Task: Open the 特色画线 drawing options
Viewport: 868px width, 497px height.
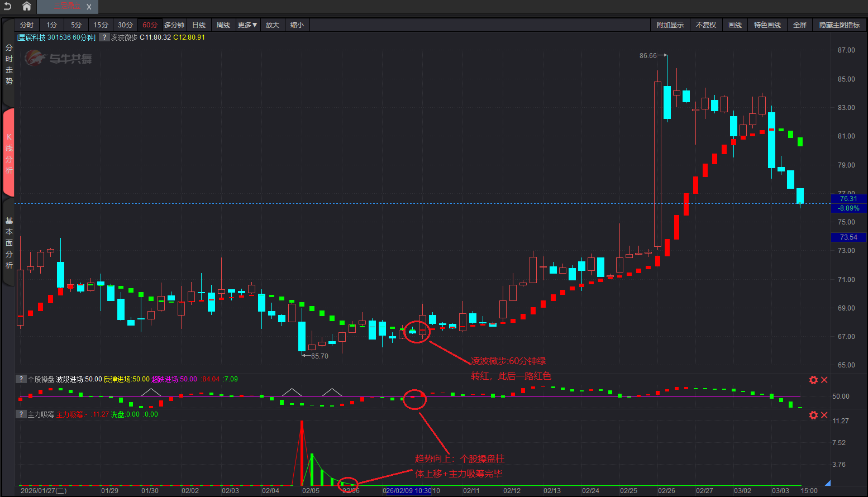Action: tap(767, 25)
